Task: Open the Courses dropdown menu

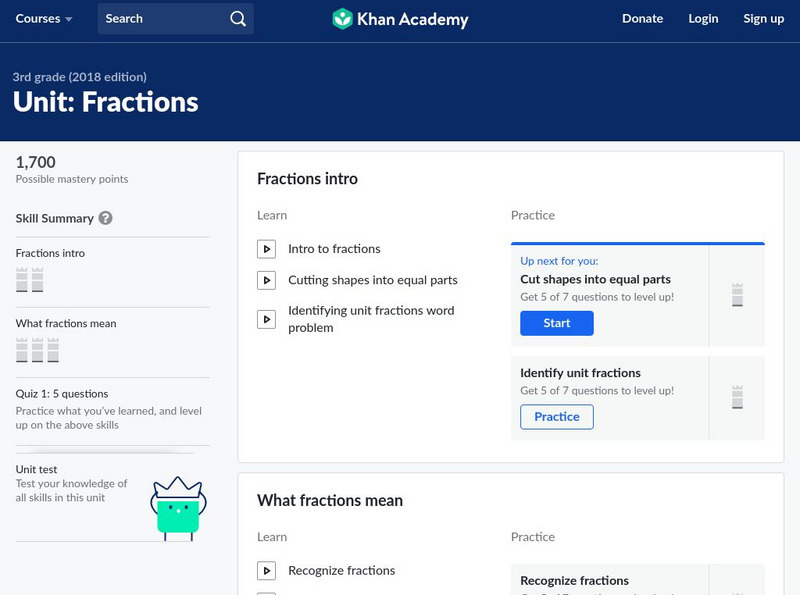Action: (43, 19)
